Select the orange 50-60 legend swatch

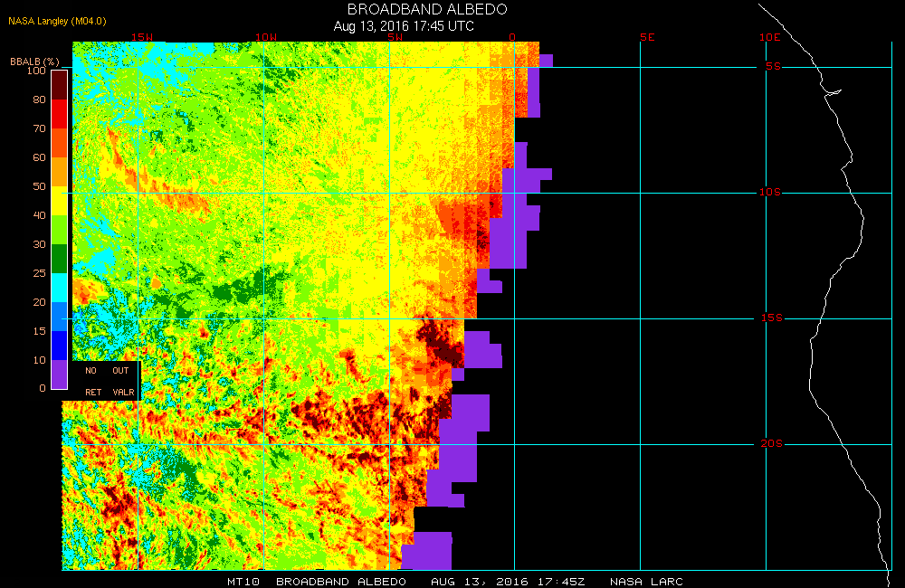[x=60, y=171]
